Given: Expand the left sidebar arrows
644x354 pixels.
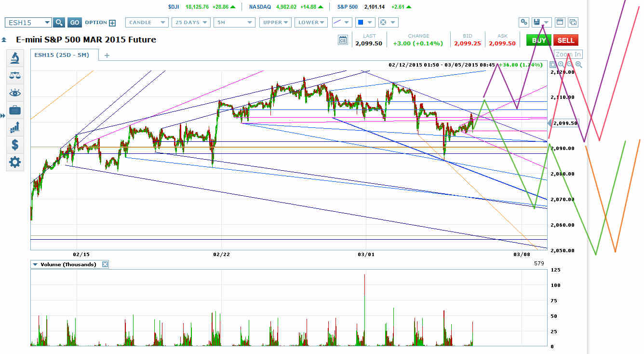Looking at the screenshot, I should [x=3, y=116].
